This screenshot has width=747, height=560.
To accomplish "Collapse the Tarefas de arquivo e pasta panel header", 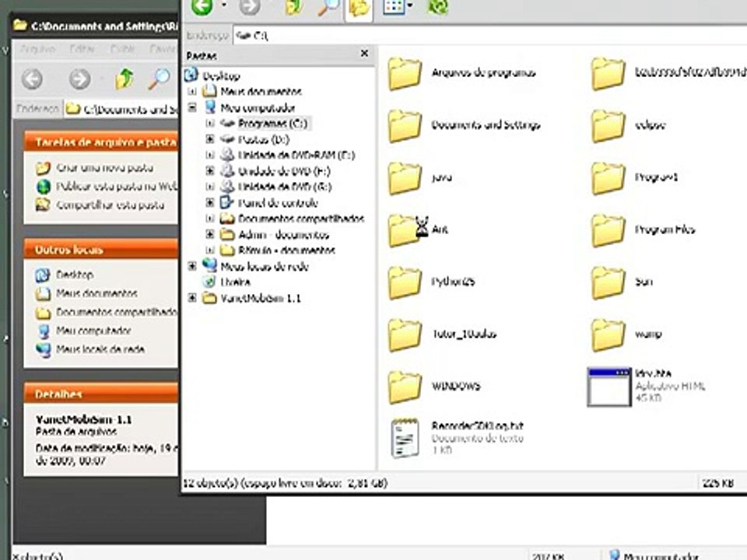I will pos(101,142).
